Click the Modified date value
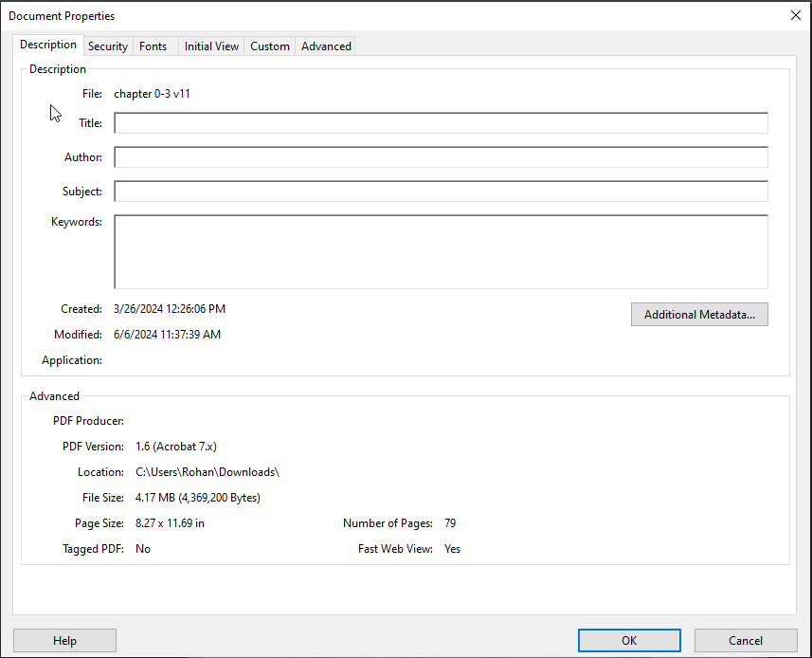812x658 pixels. [x=167, y=335]
